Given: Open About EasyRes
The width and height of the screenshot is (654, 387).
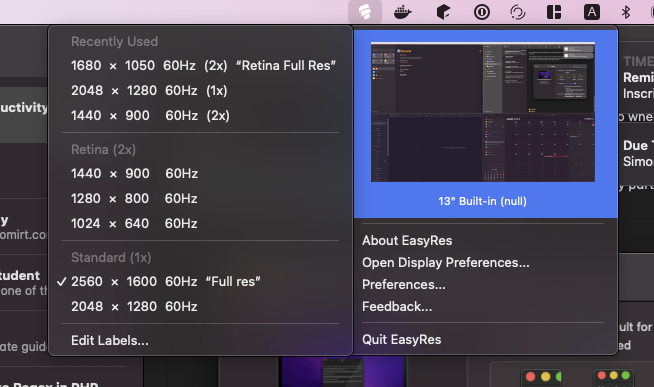Looking at the screenshot, I should click(485, 241).
